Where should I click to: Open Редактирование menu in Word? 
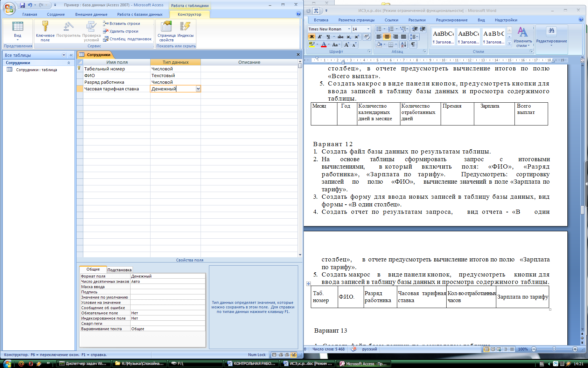click(551, 37)
